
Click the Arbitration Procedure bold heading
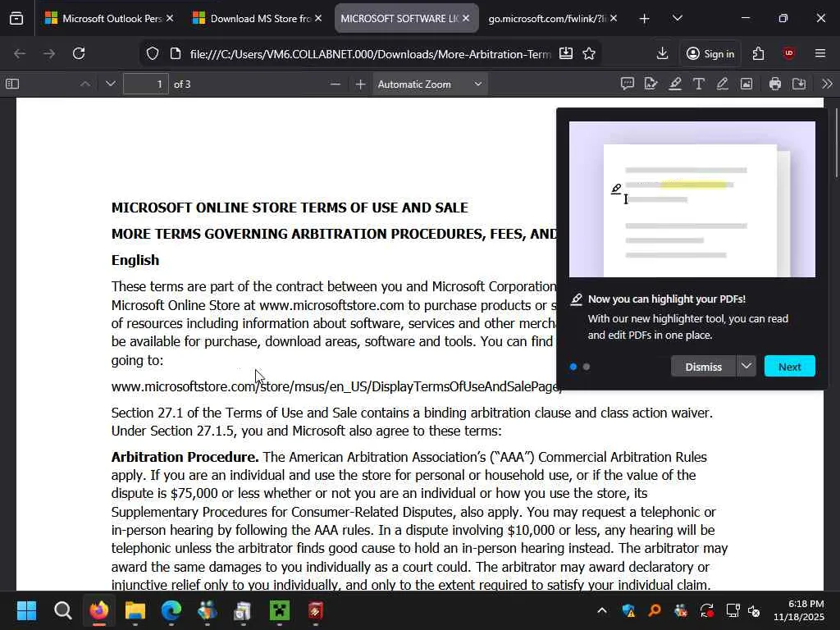(x=185, y=457)
